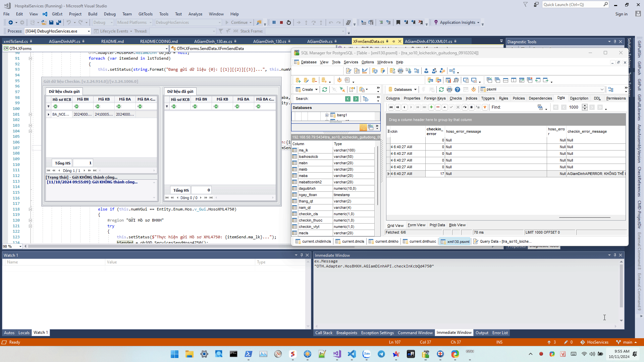Increase record limit with up stepper

tap(585, 106)
